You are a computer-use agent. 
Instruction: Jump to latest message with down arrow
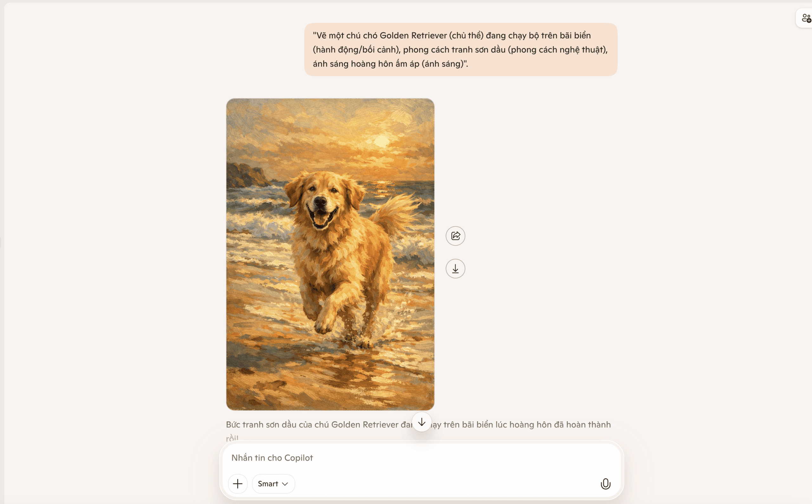pyautogui.click(x=422, y=422)
